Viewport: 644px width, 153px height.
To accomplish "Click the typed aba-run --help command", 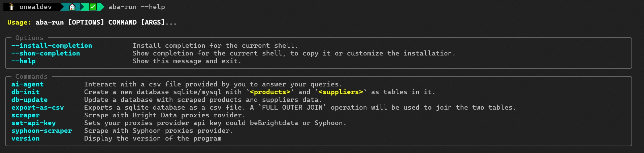I will pos(136,7).
